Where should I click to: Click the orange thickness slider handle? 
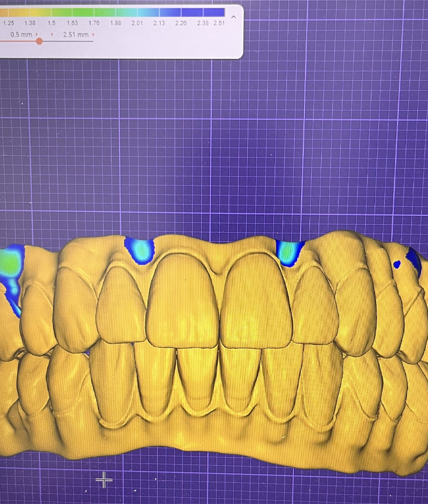click(x=39, y=41)
